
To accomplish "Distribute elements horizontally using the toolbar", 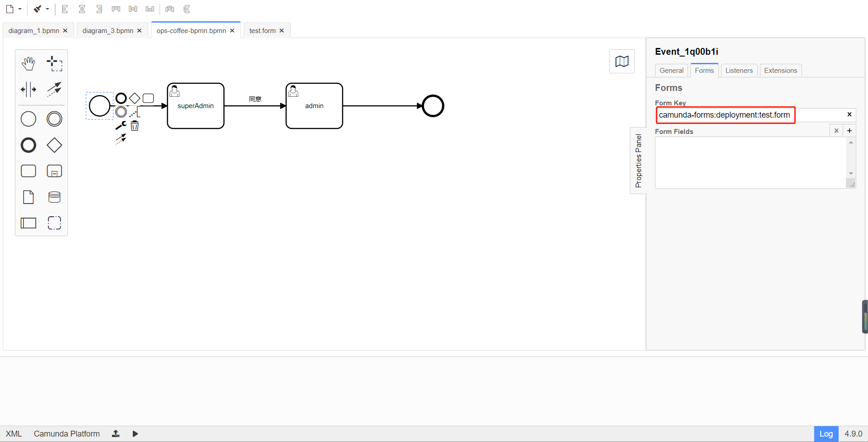I will pos(169,9).
